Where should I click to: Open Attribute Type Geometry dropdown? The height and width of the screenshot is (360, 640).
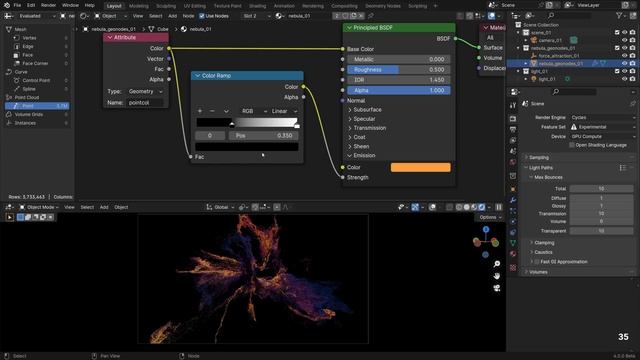tap(144, 91)
